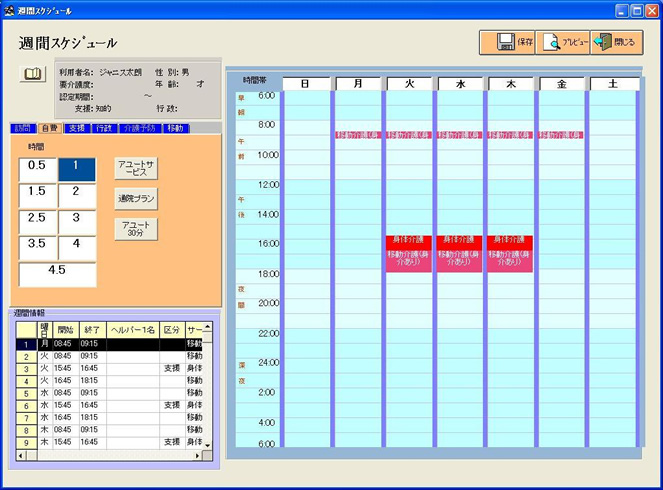Select the red 身体介護 block on Tuesday
Image resolution: width=663 pixels, height=490 pixels.
click(x=409, y=241)
